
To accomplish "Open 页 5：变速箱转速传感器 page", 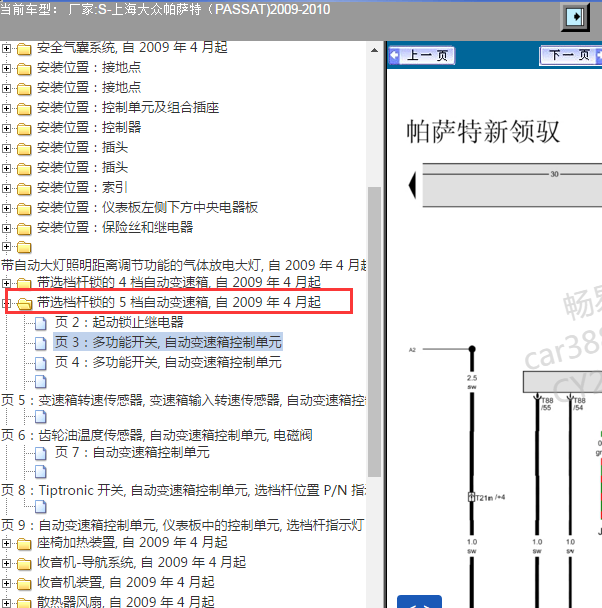I will (x=183, y=400).
